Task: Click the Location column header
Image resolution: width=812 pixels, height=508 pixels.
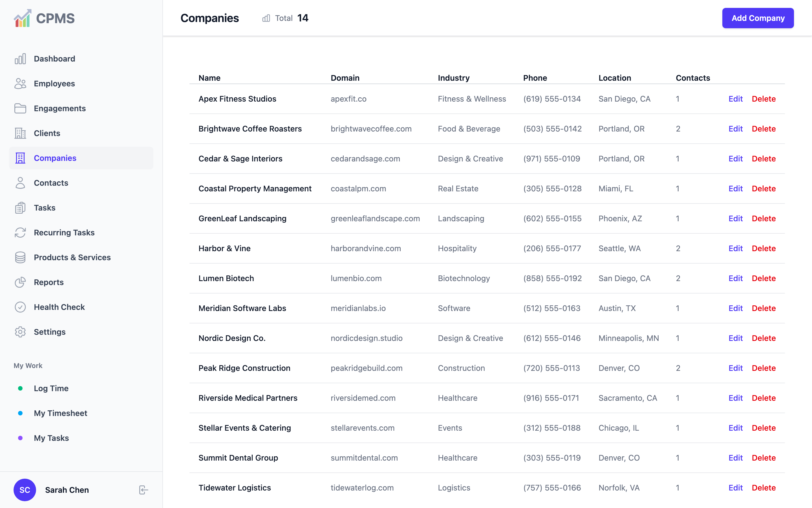Action: pyautogui.click(x=615, y=78)
